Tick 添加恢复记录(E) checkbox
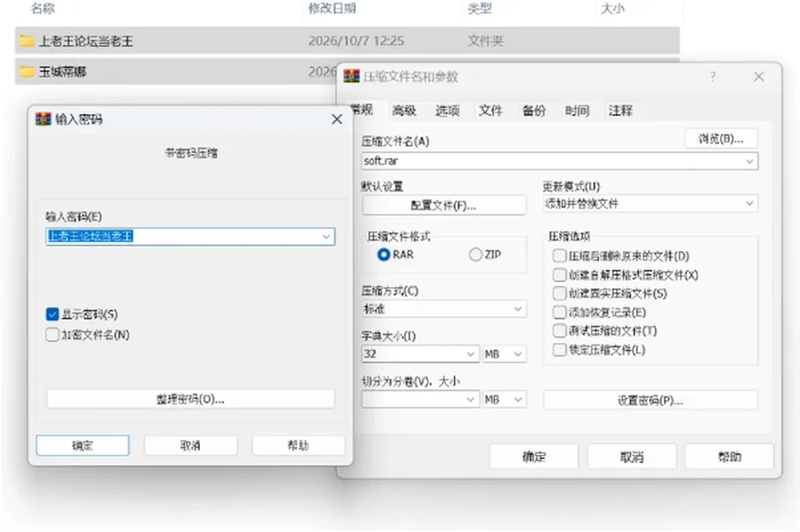 click(560, 312)
